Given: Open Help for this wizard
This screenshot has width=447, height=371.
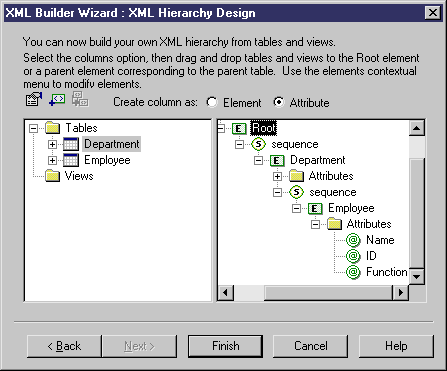Looking at the screenshot, I should tap(396, 346).
